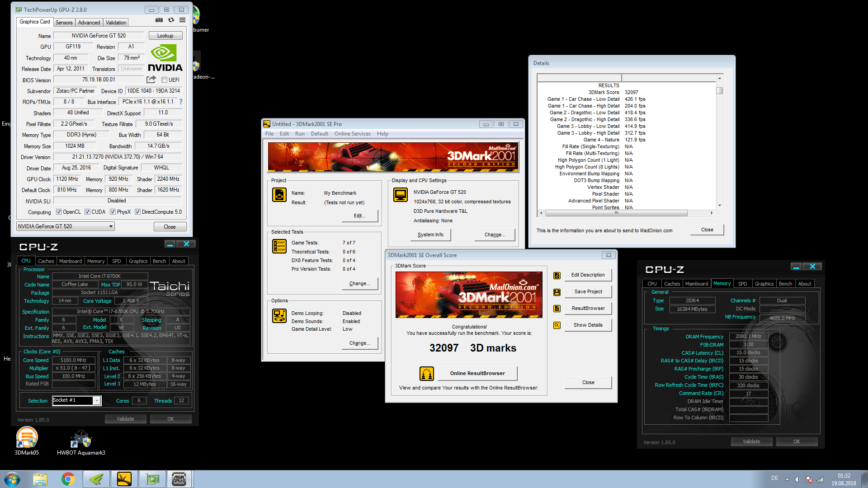Image resolution: width=868 pixels, height=488 pixels.
Task: Click the BIOS share/export icon
Action: (151, 80)
